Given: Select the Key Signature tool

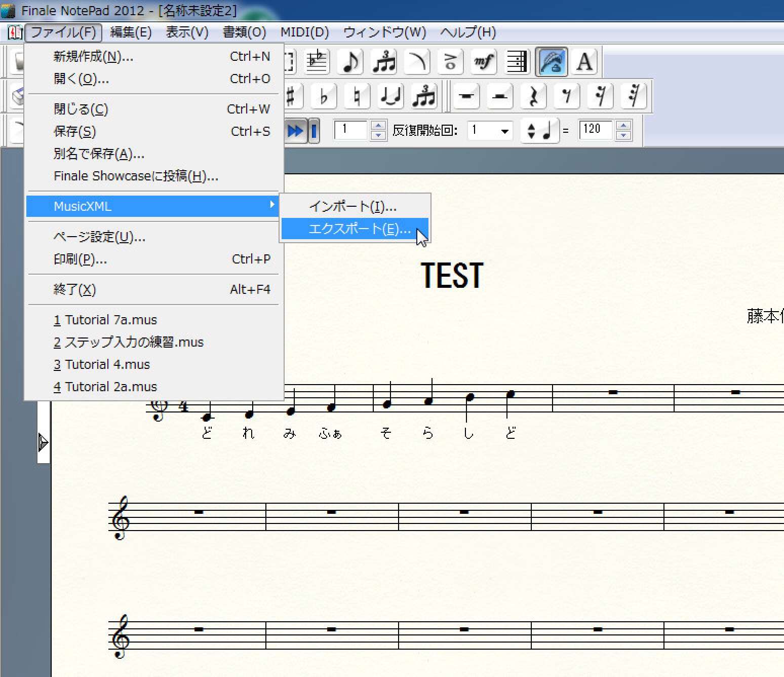Looking at the screenshot, I should point(317,62).
